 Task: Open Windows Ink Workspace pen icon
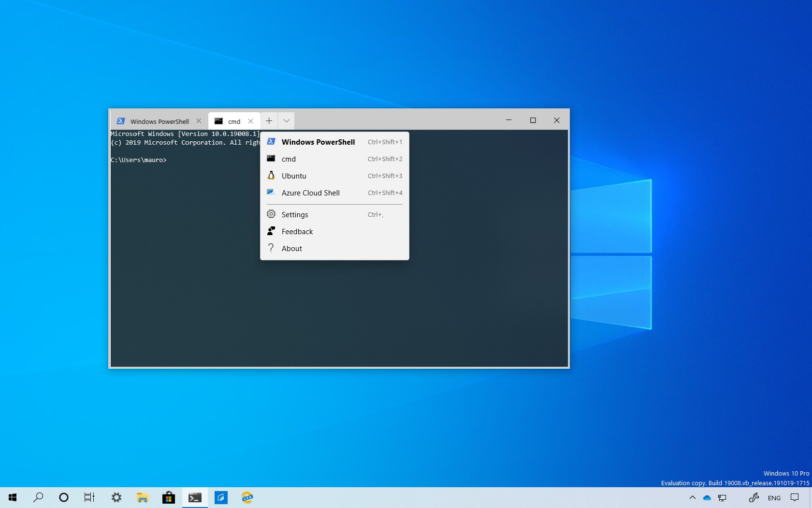pyautogui.click(x=754, y=497)
